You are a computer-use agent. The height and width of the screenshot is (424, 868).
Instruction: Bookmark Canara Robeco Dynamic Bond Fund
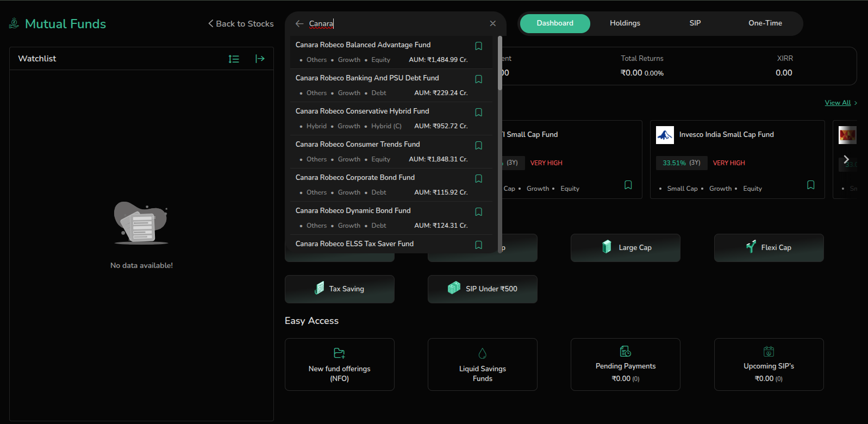pos(479,212)
